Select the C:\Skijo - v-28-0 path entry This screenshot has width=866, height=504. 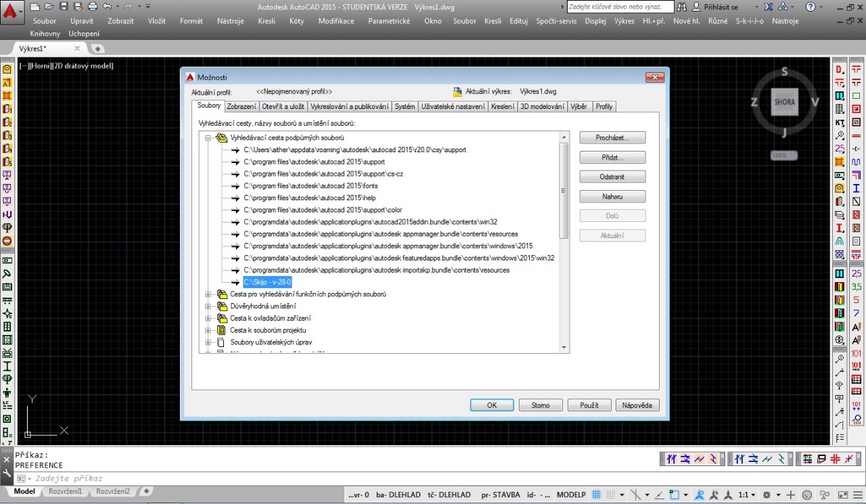pyautogui.click(x=267, y=282)
